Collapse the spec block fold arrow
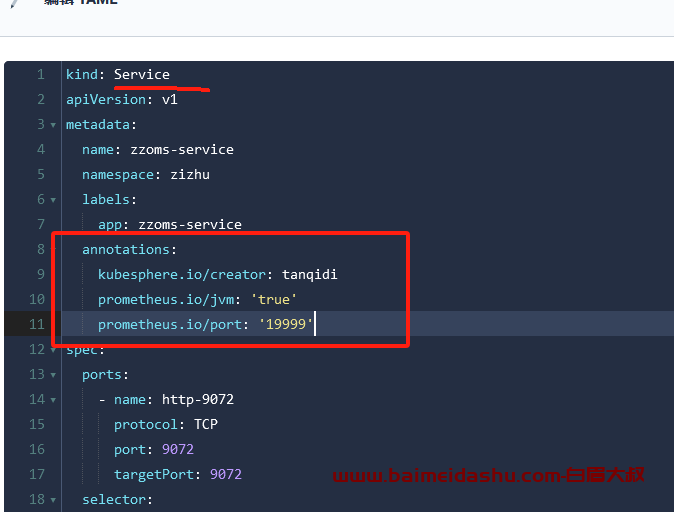 pos(53,350)
